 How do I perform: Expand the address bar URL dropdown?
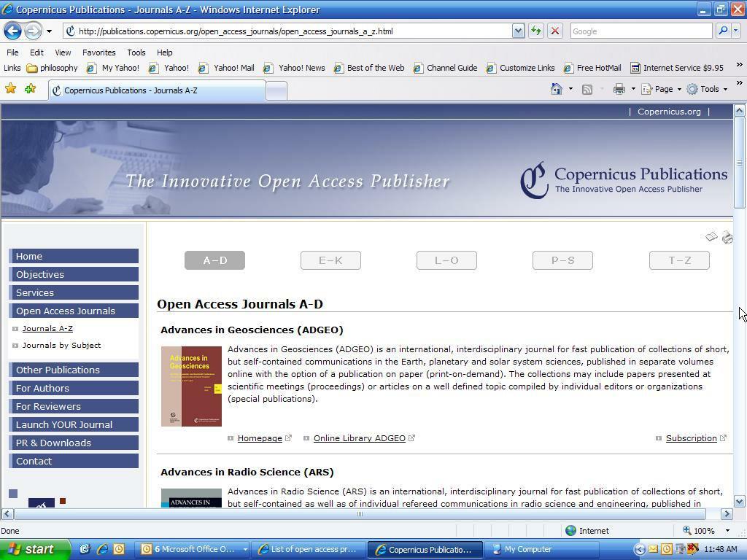click(x=519, y=31)
